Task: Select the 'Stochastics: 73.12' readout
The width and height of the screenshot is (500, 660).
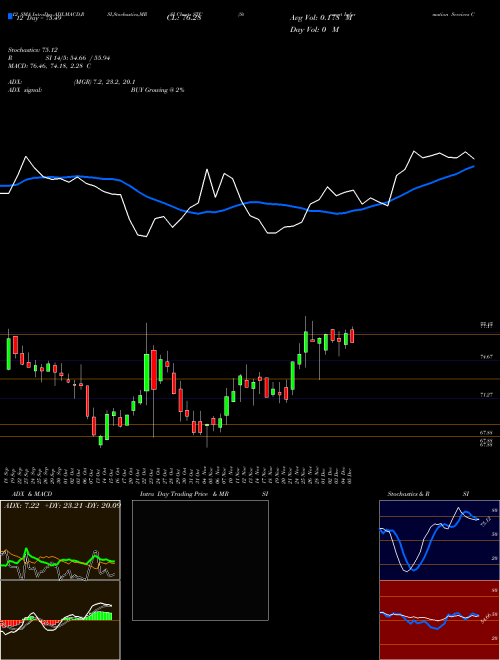Action: point(32,50)
